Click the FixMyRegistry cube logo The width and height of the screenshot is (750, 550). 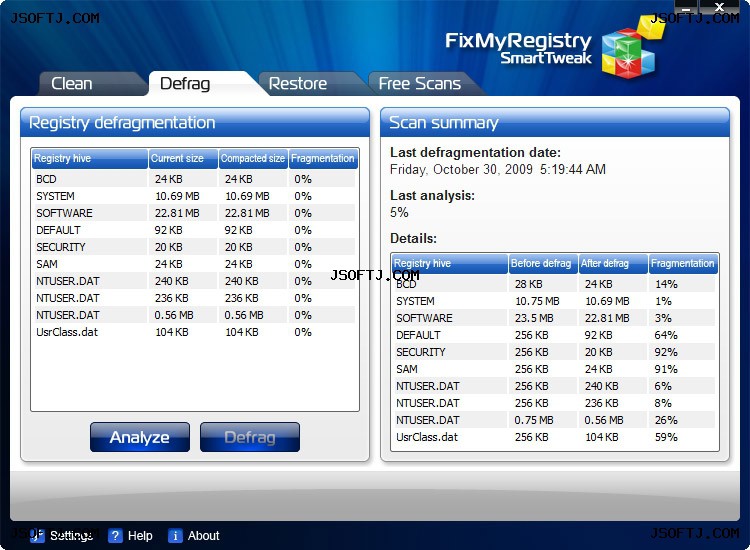[x=631, y=47]
